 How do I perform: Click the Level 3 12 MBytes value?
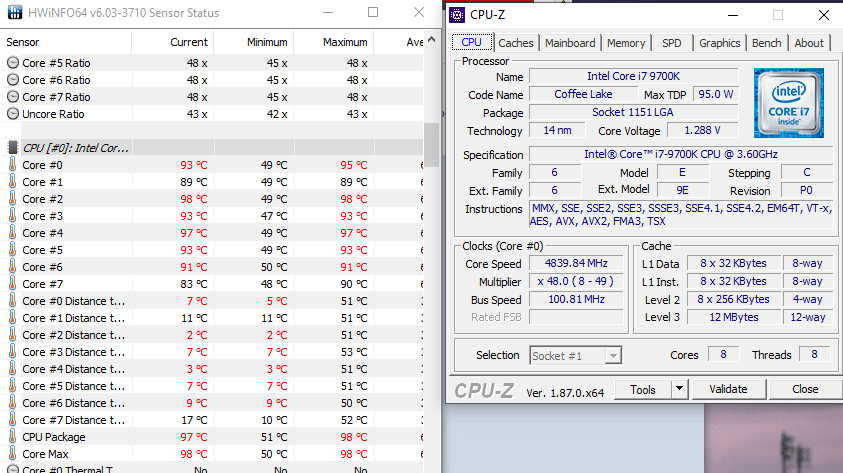point(733,317)
